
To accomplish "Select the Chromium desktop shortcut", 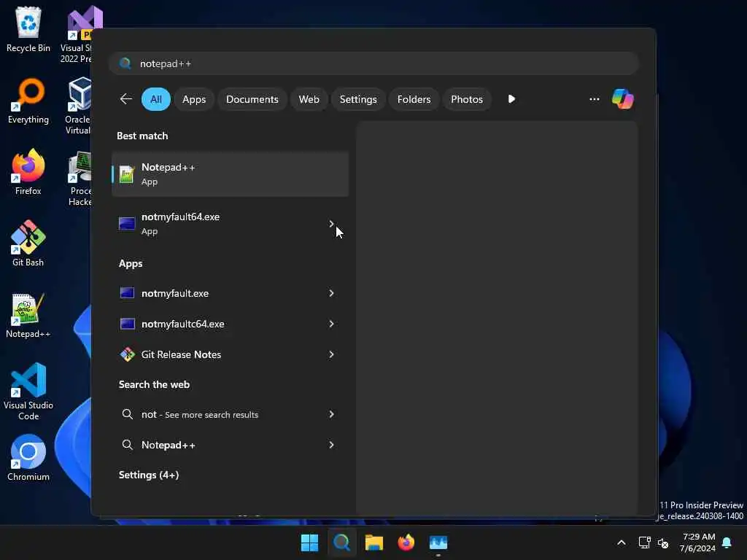I will 28,458.
